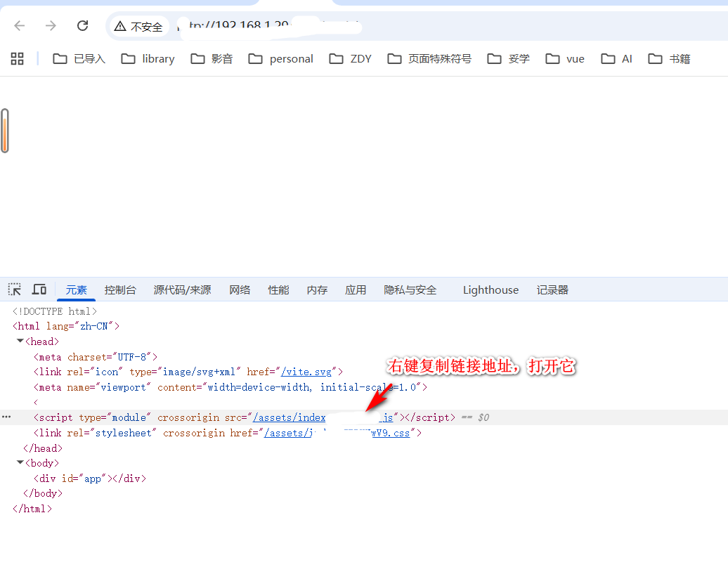Activate the inspect element picker icon
The height and width of the screenshot is (579, 728).
[x=14, y=289]
